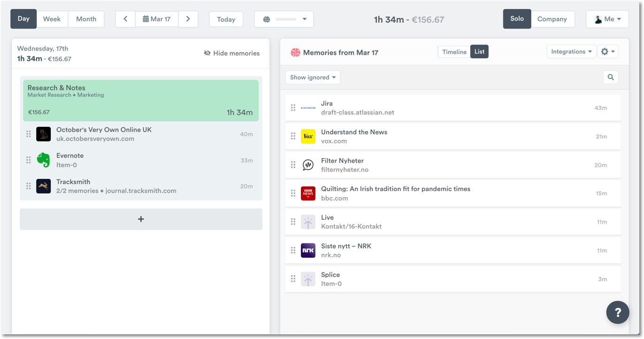Screen dimensions: 644x339
Task: Click the pink brain Memories icon
Action: click(x=295, y=53)
